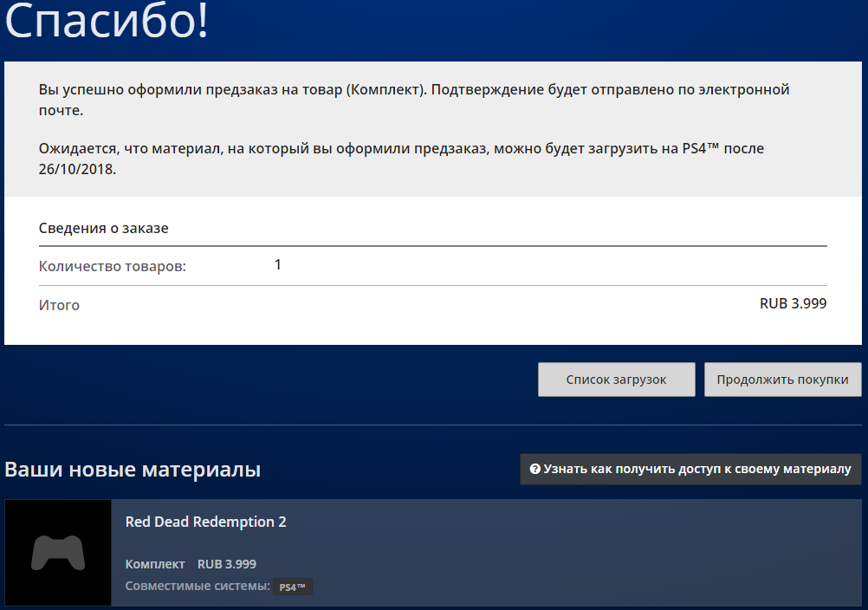Click the gamepad controller placeholder icon
Screen dimensions: 868x610
coord(58,553)
